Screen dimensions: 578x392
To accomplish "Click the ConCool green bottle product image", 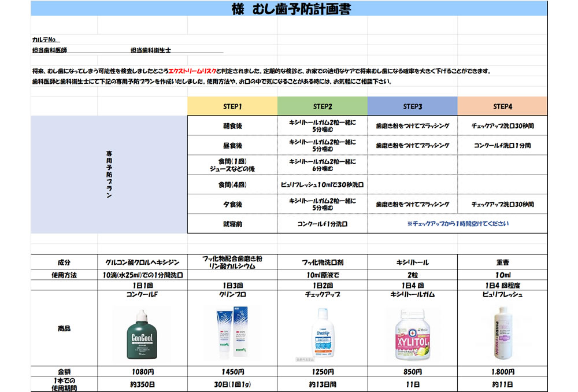I will 142,335.
